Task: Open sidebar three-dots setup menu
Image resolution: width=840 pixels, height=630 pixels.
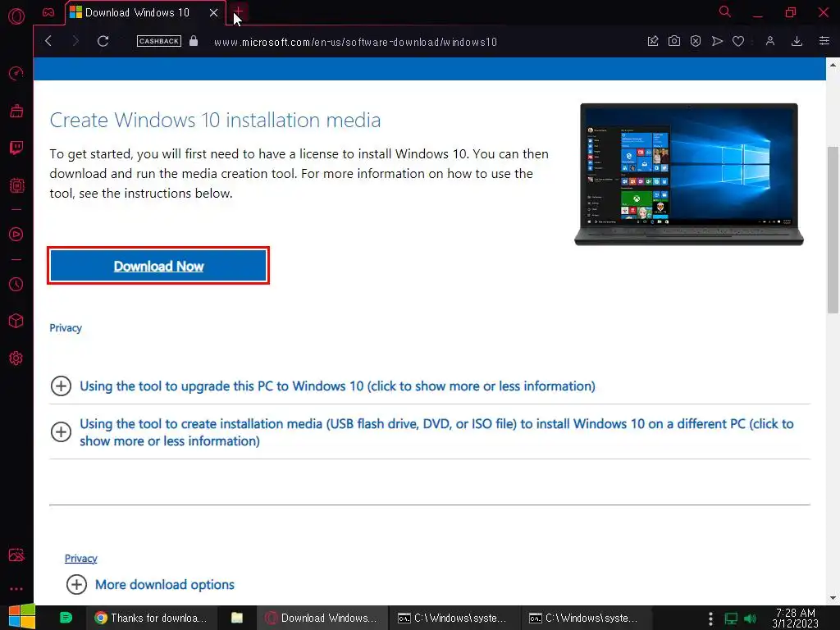Action: tap(16, 589)
